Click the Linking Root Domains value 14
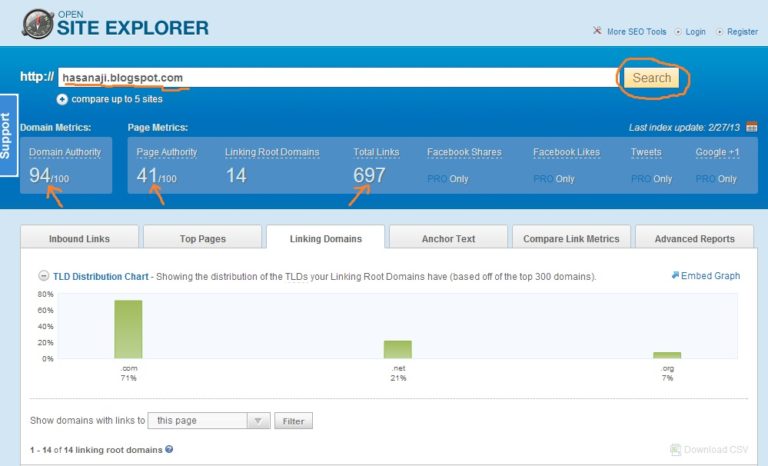Screen dimensions: 768x466 tap(236, 175)
